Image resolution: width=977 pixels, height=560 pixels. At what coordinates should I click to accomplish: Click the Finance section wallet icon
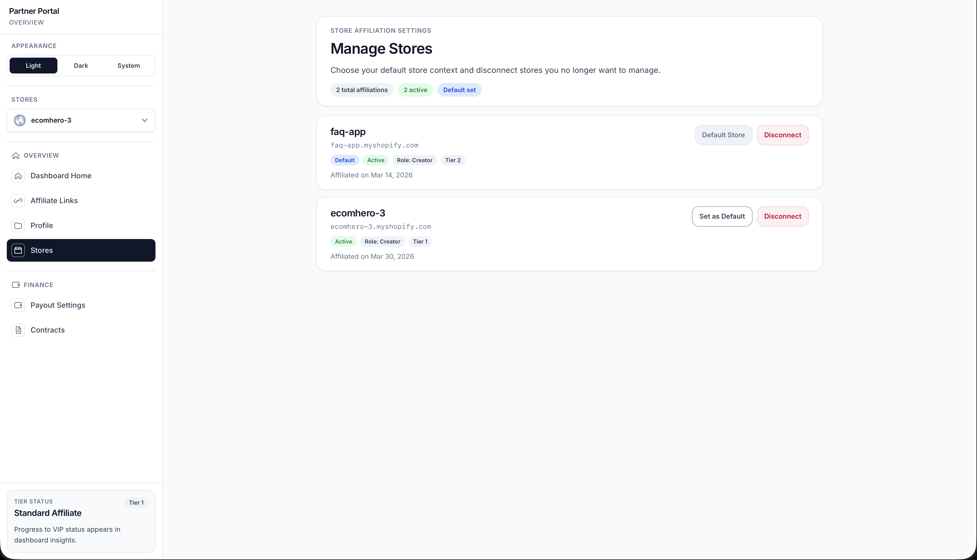coord(16,285)
